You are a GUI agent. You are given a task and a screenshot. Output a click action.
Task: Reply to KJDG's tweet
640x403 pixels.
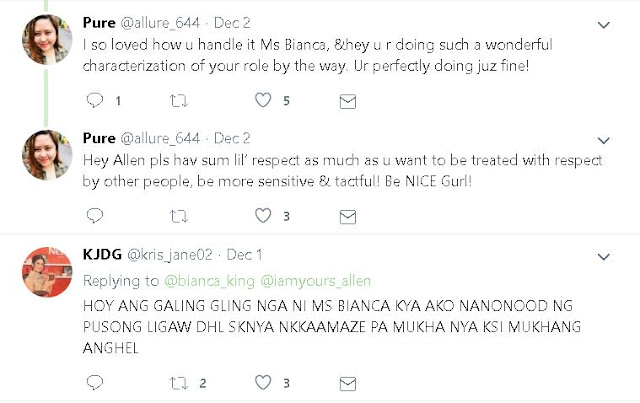click(x=95, y=382)
